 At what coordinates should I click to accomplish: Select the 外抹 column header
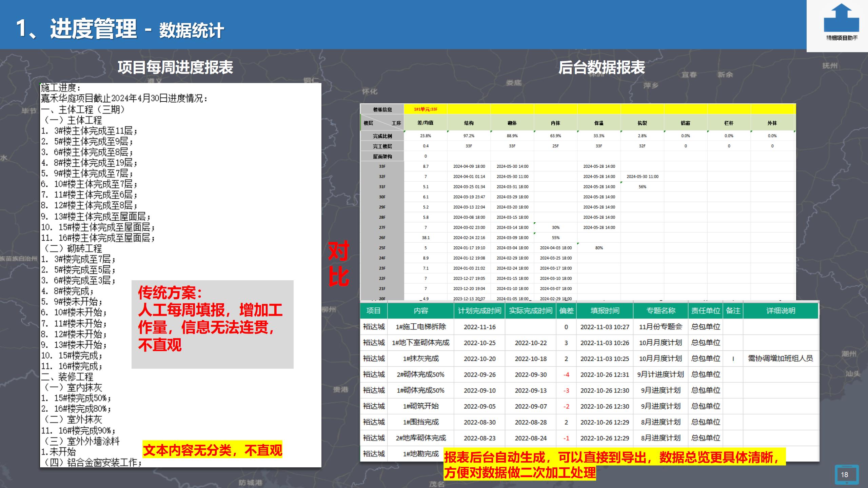pos(772,123)
